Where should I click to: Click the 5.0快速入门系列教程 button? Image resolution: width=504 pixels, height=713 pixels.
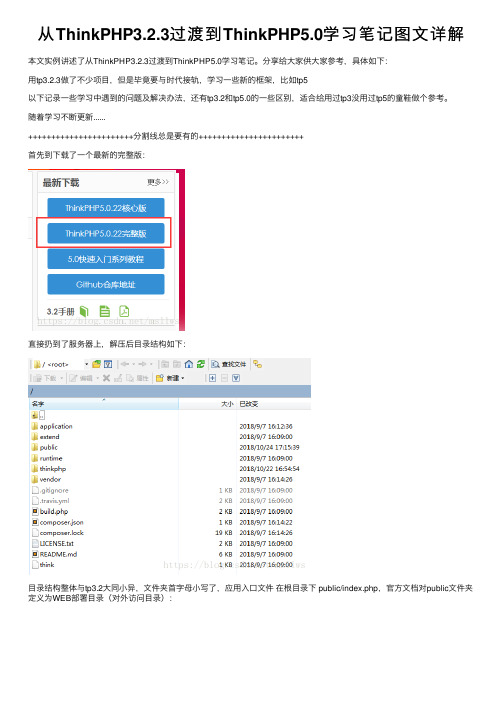[x=106, y=259]
